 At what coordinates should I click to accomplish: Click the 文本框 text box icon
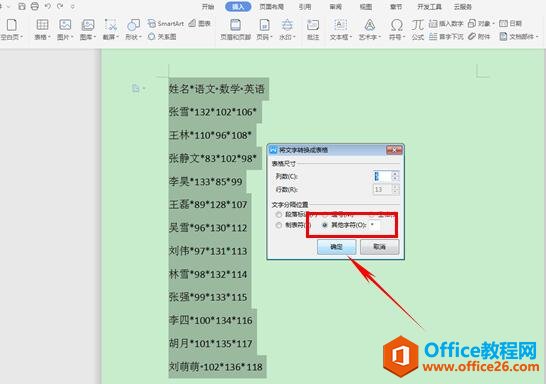[340, 25]
